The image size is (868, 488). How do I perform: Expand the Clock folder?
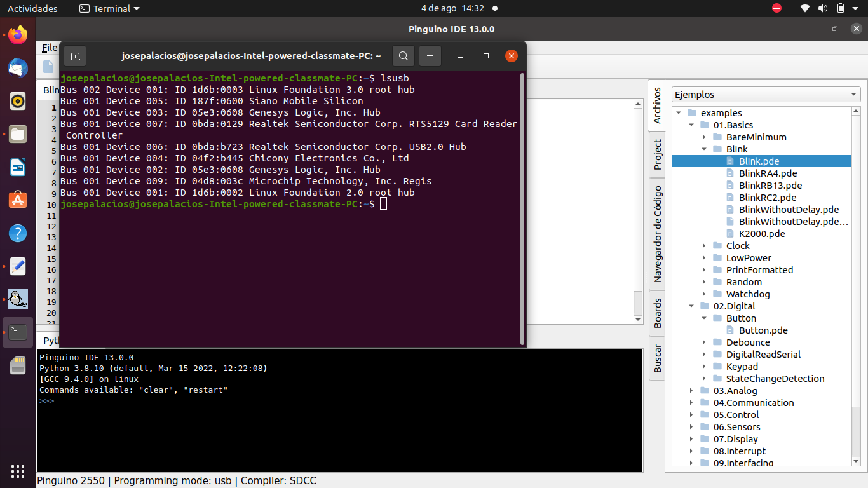click(x=704, y=246)
